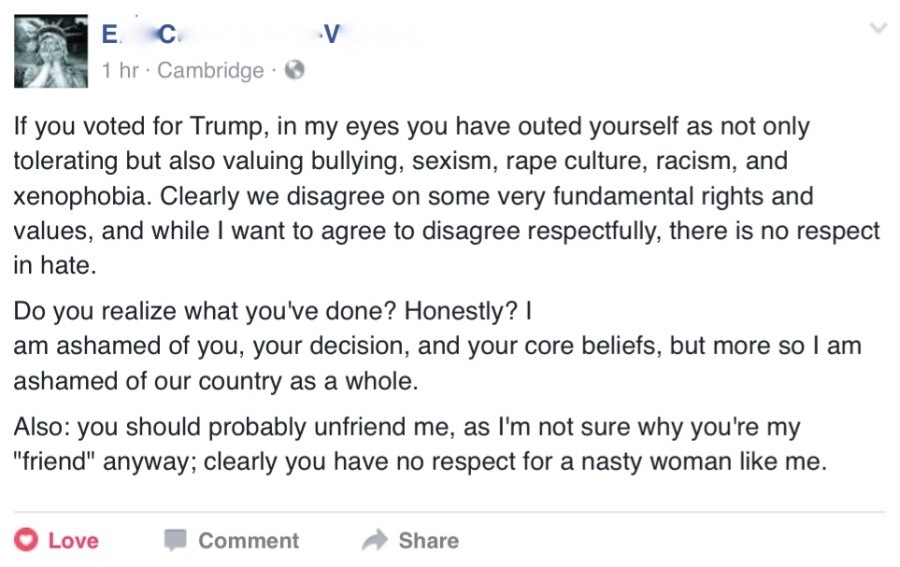Open the Cambridge location link
900x567 pixels.
click(210, 71)
